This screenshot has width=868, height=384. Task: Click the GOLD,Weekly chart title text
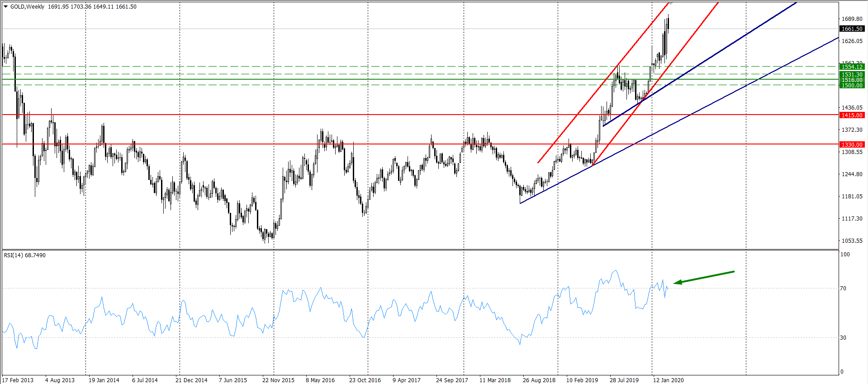(27, 7)
